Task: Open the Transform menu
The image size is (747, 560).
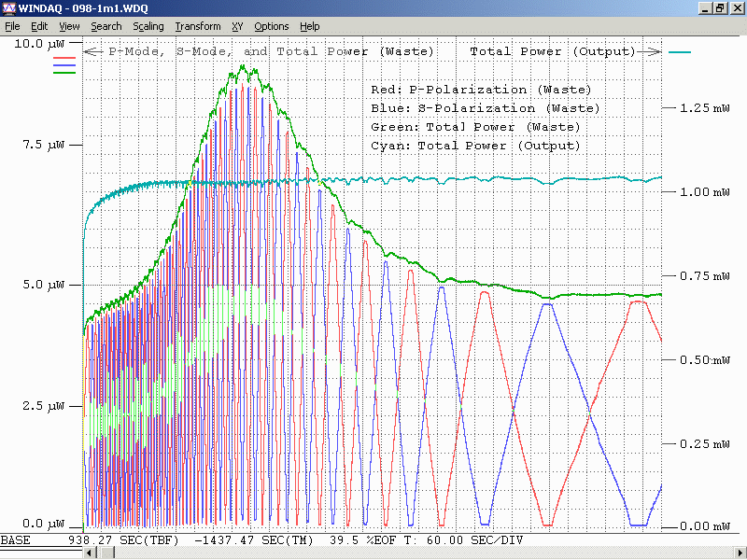Action: (198, 26)
